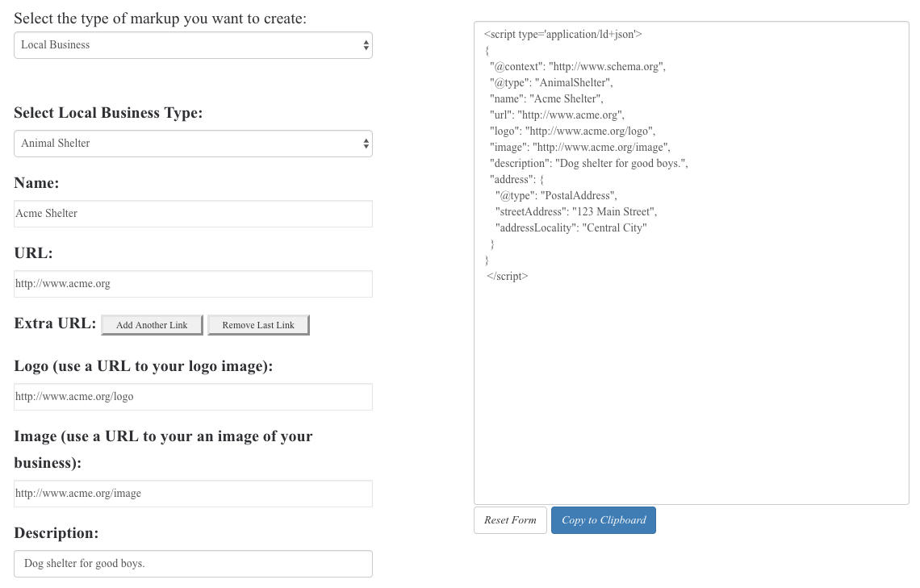Click the "Name:" field label
Screen dimensions: 920x588
pos(36,183)
